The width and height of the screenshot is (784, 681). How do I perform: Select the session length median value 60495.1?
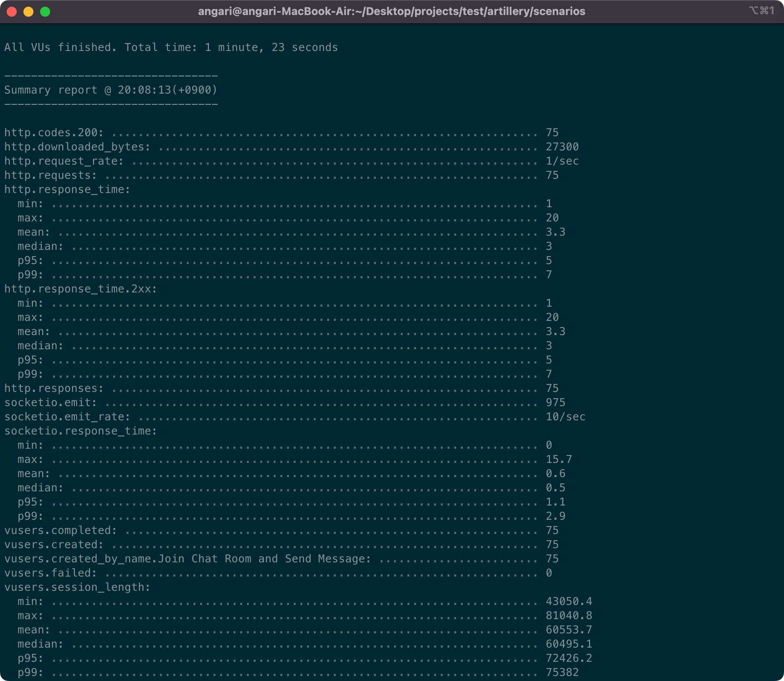click(x=569, y=644)
